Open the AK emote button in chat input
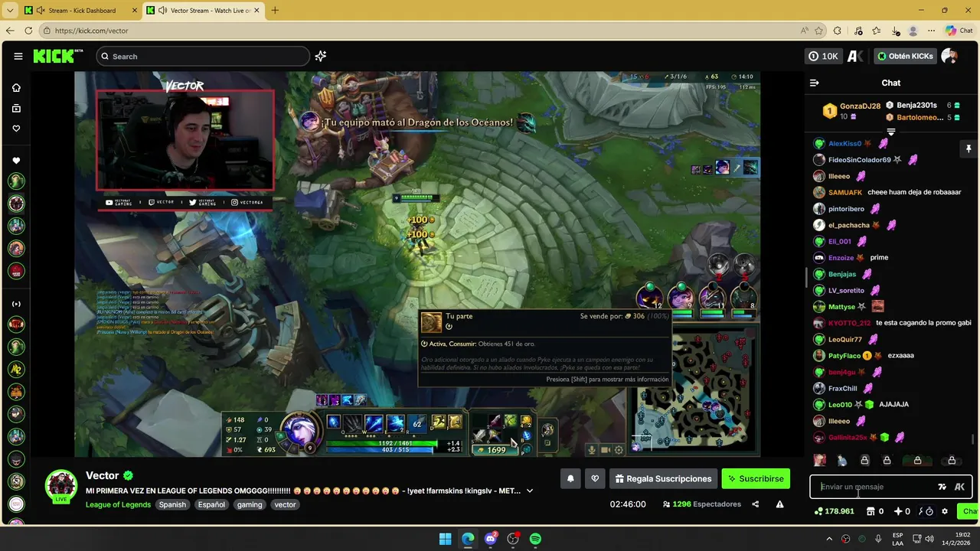The height and width of the screenshot is (551, 980). pos(959,487)
